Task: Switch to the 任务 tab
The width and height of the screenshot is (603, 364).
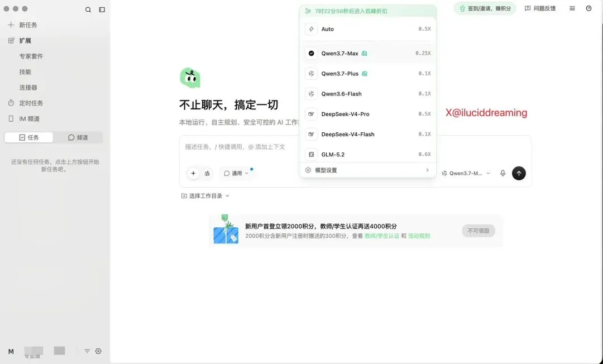Action: [x=29, y=137]
